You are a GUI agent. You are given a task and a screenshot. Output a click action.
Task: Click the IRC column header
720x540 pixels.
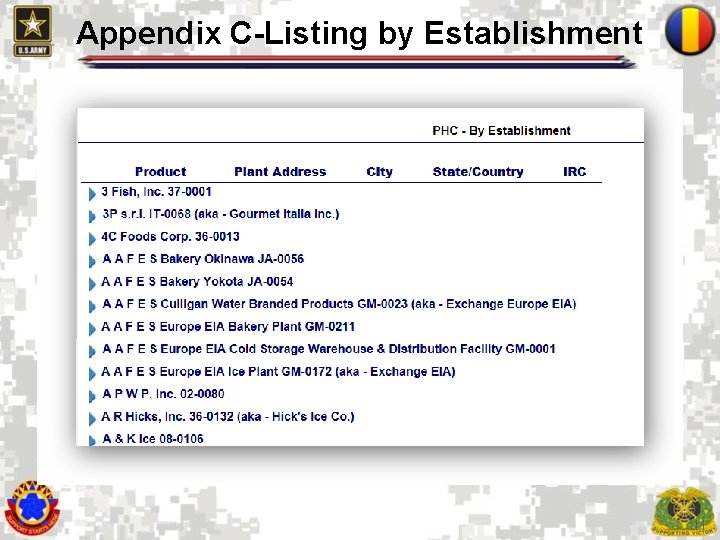tap(575, 172)
